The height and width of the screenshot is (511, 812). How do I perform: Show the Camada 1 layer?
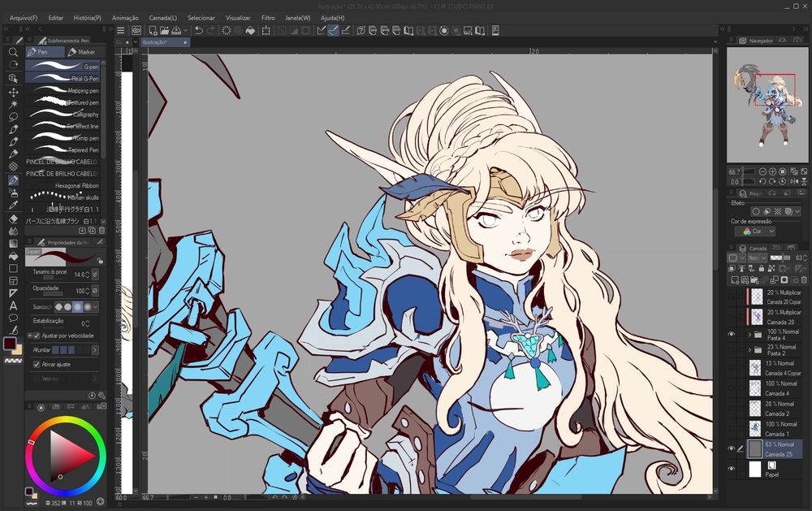coord(732,429)
